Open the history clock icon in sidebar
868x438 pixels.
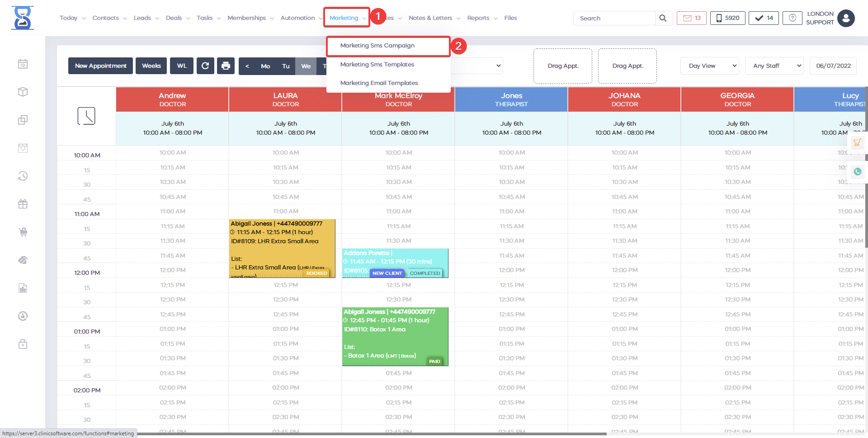[23, 176]
